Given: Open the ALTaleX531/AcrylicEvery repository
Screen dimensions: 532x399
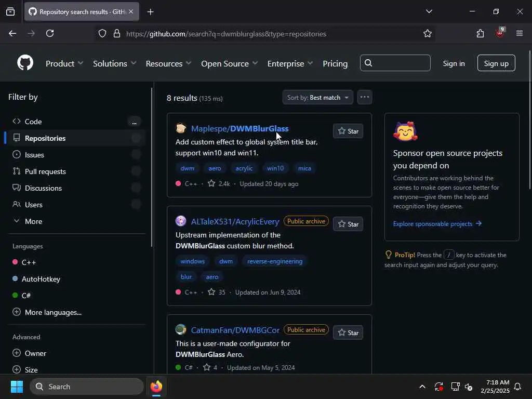Looking at the screenshot, I should 235,221.
